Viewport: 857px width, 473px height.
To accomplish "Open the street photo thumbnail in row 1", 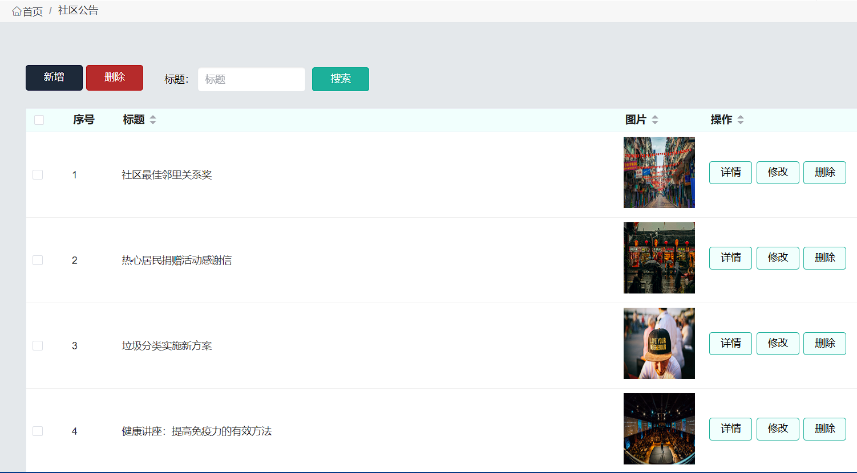I will tap(659, 173).
